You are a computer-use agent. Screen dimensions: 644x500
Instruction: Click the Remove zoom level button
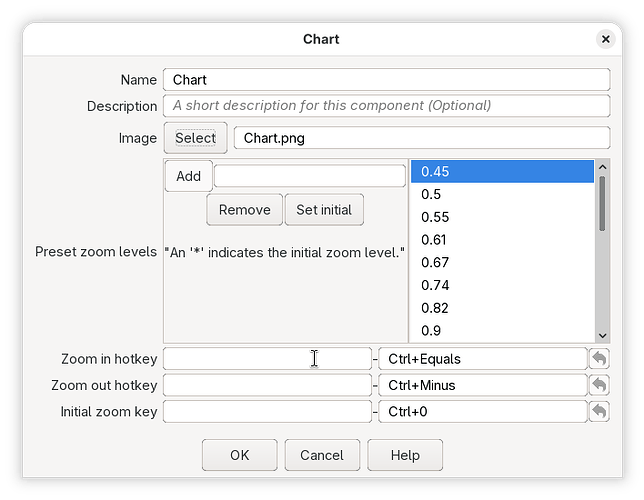click(244, 210)
